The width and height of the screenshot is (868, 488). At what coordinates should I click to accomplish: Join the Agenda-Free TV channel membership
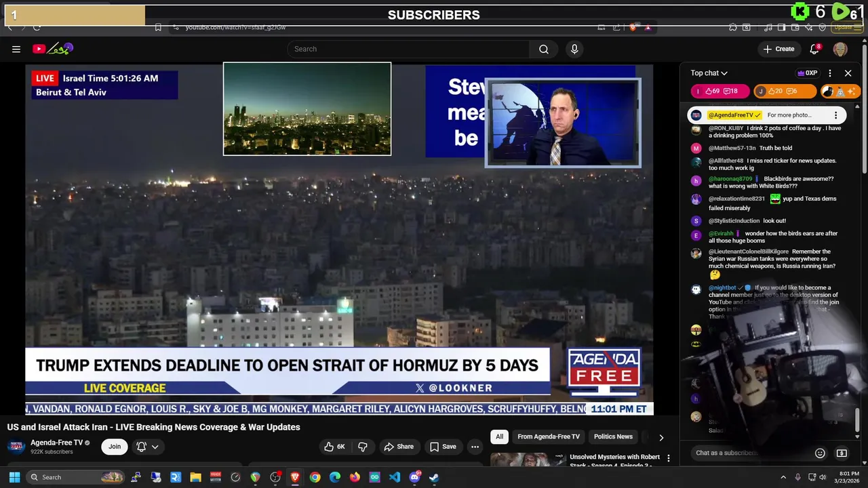(x=115, y=447)
